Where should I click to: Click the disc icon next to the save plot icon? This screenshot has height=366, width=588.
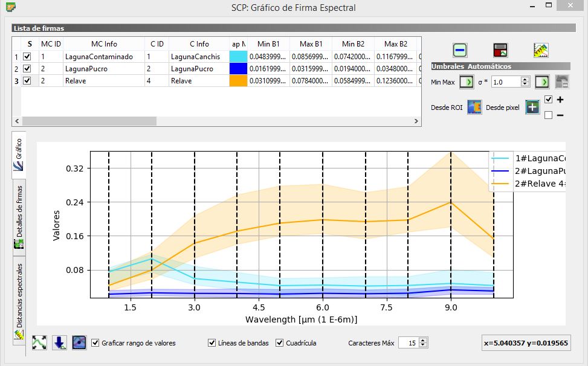pyautogui.click(x=79, y=342)
